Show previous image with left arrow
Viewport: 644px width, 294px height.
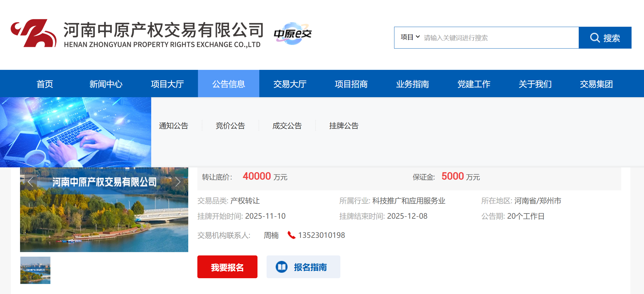point(30,182)
